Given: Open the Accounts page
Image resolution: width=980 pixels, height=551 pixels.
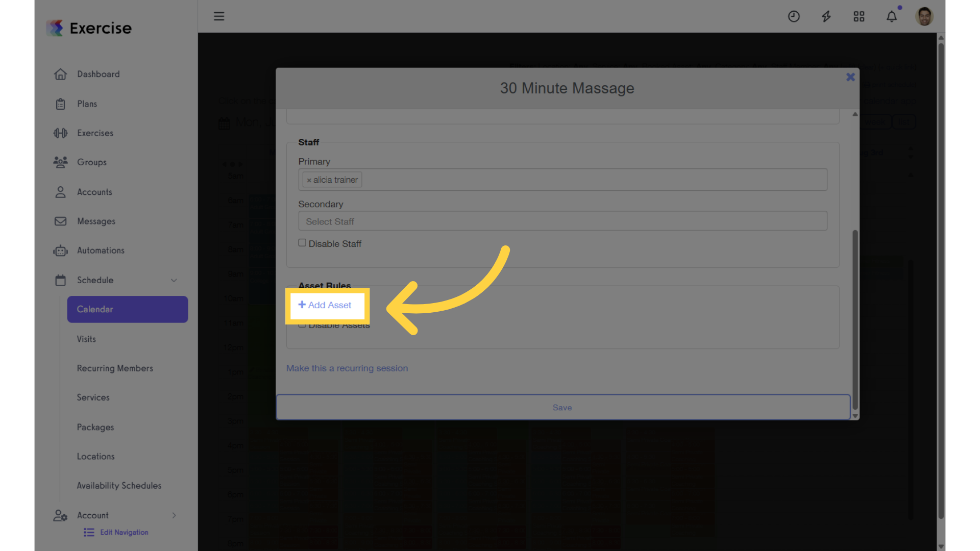Looking at the screenshot, I should (x=94, y=192).
